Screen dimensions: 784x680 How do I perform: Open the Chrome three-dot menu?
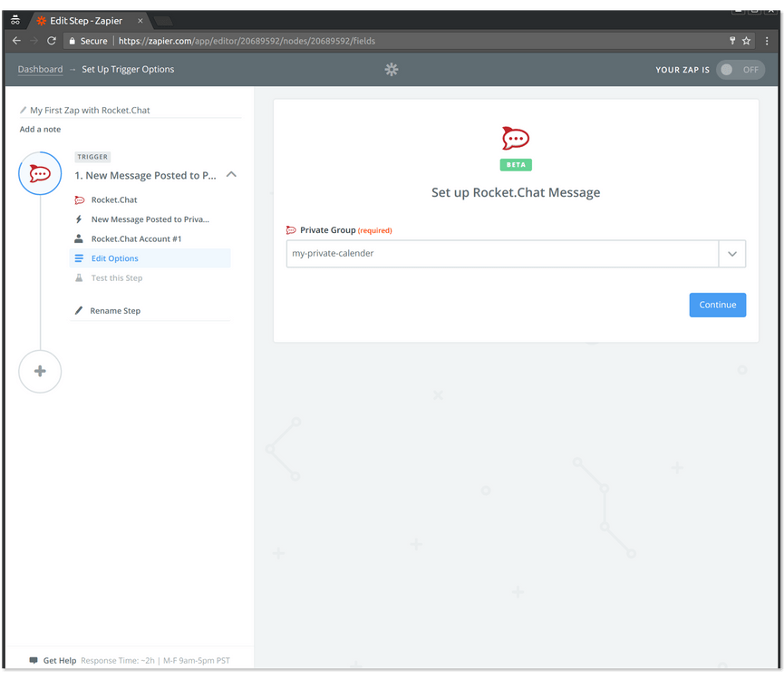[x=767, y=41]
